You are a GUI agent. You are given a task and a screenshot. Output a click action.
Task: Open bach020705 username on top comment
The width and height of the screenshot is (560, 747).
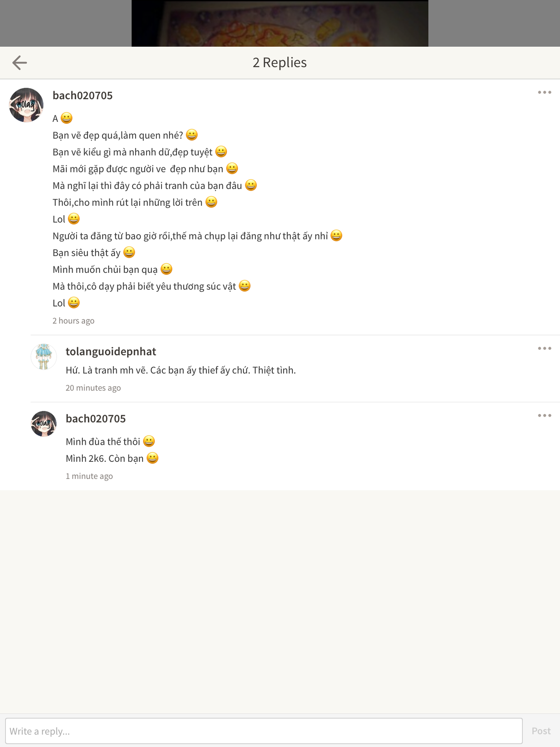click(82, 96)
